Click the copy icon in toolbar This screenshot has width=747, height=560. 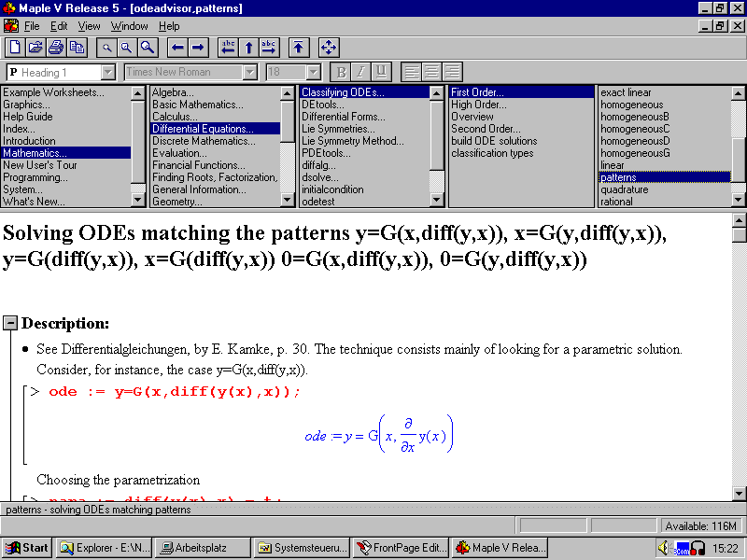(x=77, y=47)
